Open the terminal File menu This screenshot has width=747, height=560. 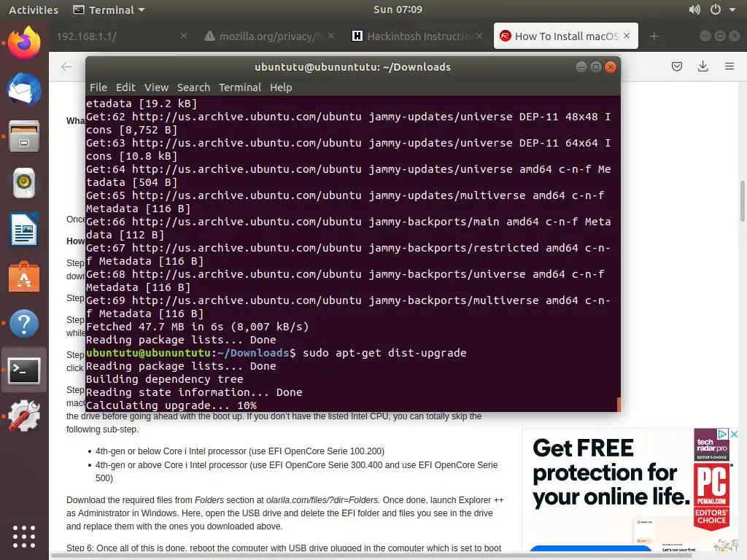click(x=98, y=87)
